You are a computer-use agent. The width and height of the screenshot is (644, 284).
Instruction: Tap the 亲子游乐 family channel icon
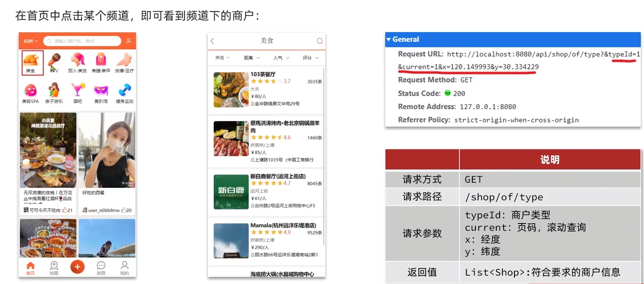tap(54, 90)
